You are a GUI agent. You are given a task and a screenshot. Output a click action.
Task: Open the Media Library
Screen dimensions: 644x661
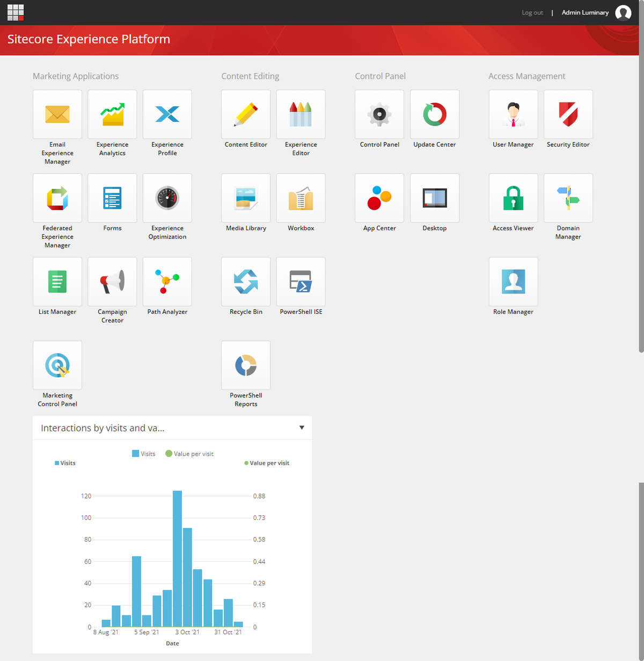(x=246, y=198)
